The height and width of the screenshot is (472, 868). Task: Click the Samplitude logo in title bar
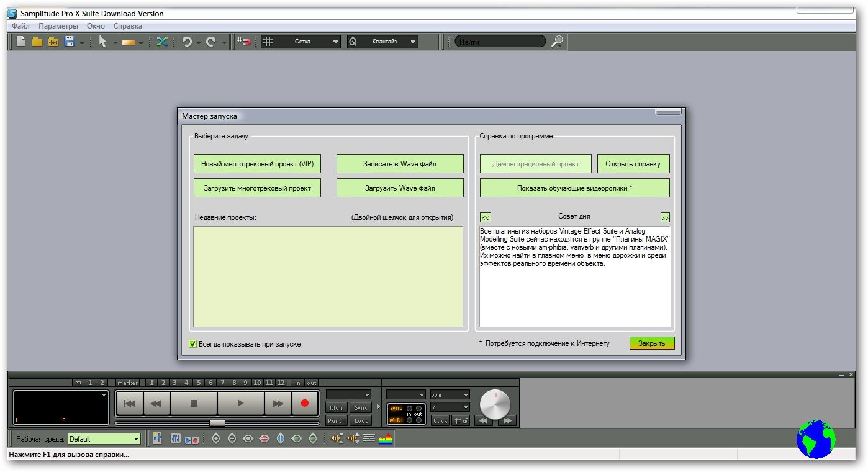pos(12,14)
